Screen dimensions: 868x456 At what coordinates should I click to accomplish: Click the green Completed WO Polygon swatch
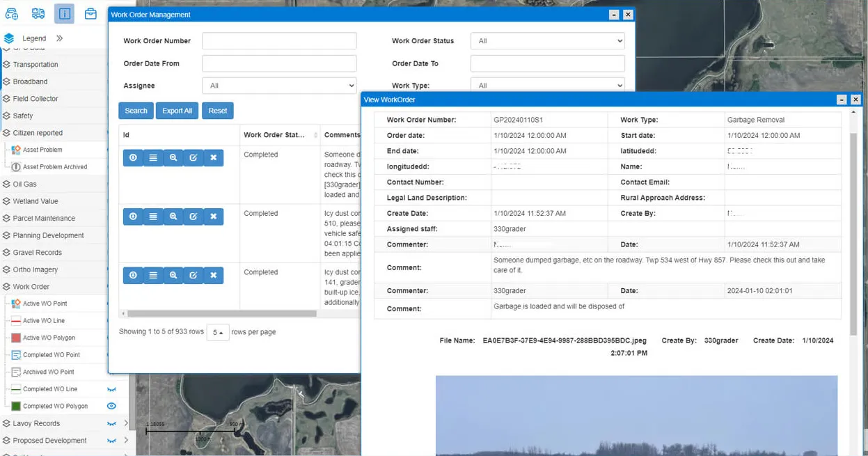[16, 406]
